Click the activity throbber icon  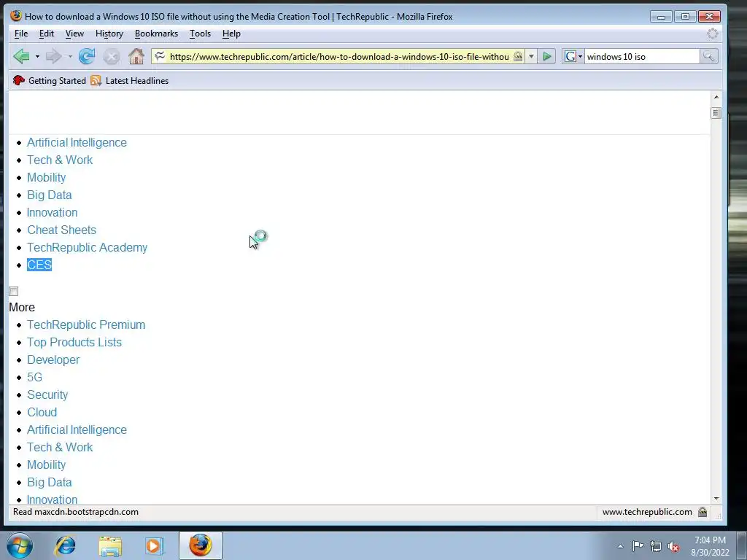(x=712, y=34)
